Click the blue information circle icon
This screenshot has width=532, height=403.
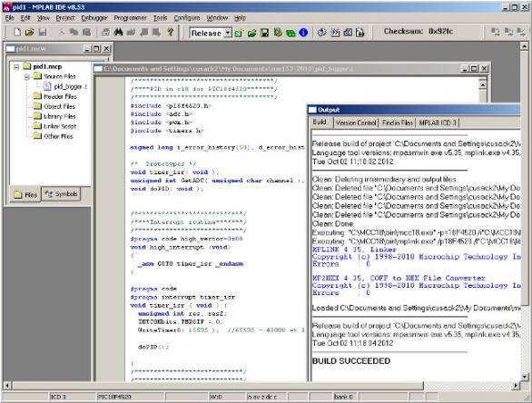pyautogui.click(x=303, y=33)
